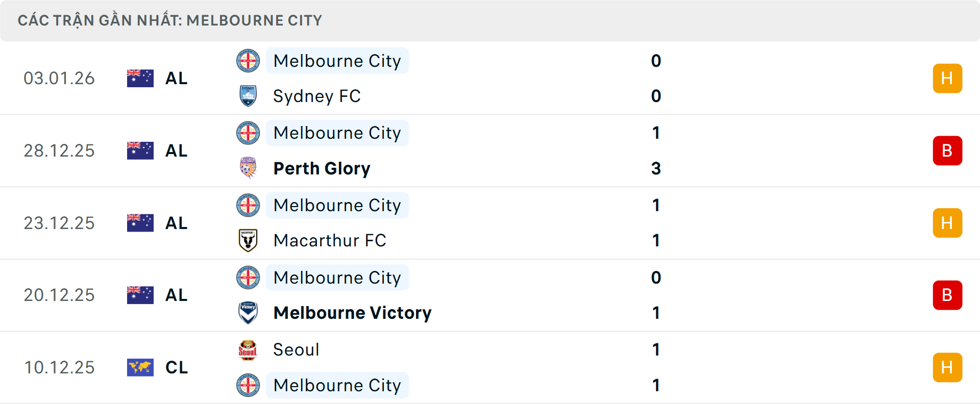Open the header CÁC TRẬN GẦN NHẤT: MELBOURNE CITY

(x=170, y=20)
